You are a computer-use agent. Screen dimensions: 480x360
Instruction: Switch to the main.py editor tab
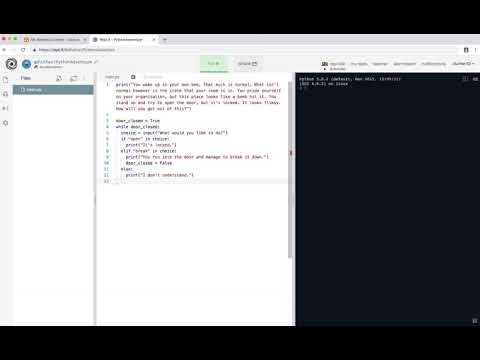click(x=112, y=77)
